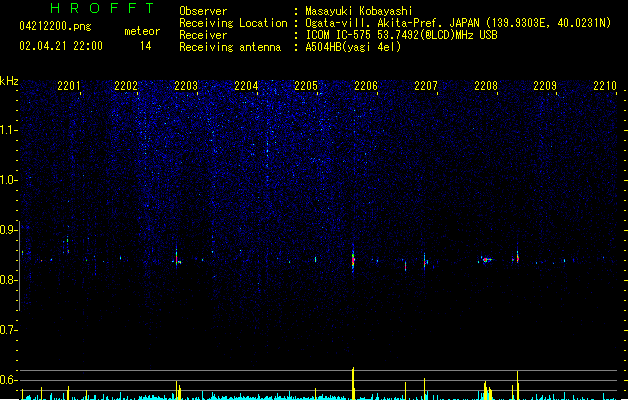Click the date stamp 02.04.21 22:00
The height and width of the screenshot is (400, 629).
tap(61, 46)
